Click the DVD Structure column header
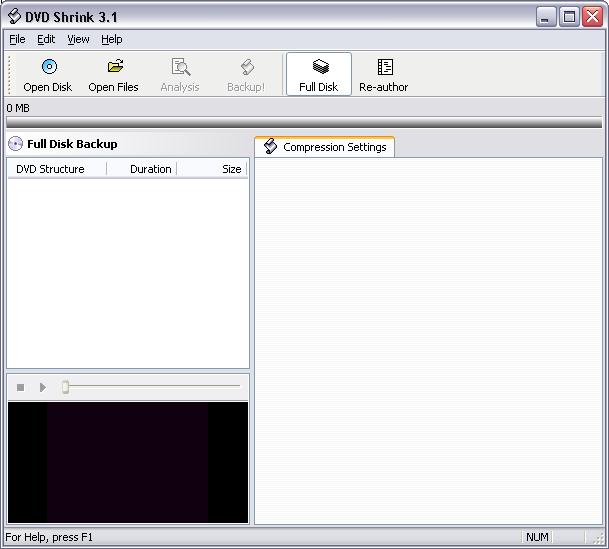The width and height of the screenshot is (609, 549). click(x=57, y=169)
